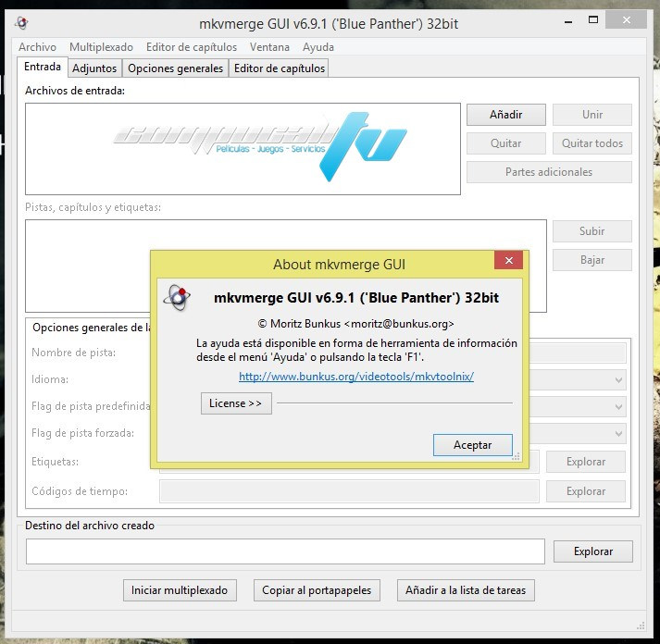This screenshot has height=644, width=660.
Task: Switch to the Adjuntos tab
Action: click(94, 68)
